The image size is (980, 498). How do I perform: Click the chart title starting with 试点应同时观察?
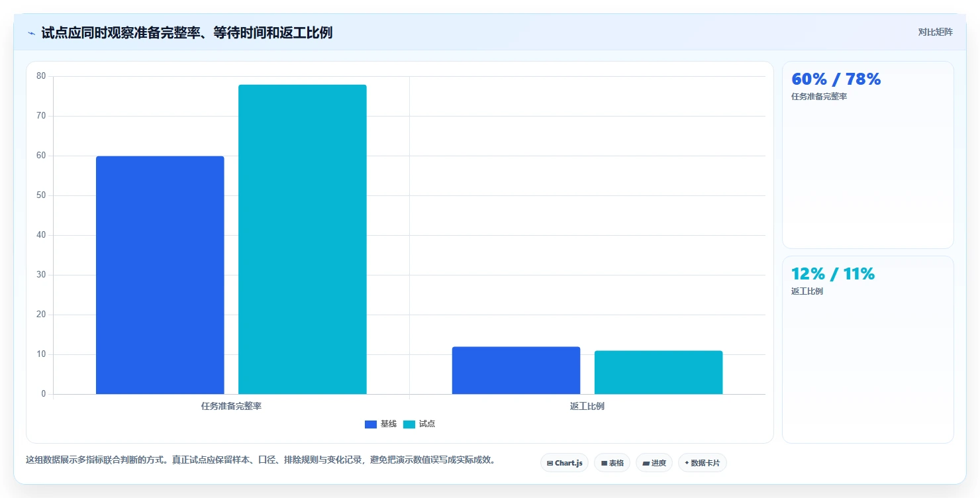tap(187, 32)
